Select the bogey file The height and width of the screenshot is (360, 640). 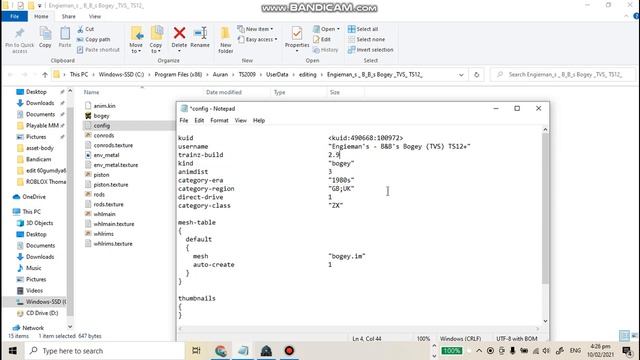tap(101, 116)
